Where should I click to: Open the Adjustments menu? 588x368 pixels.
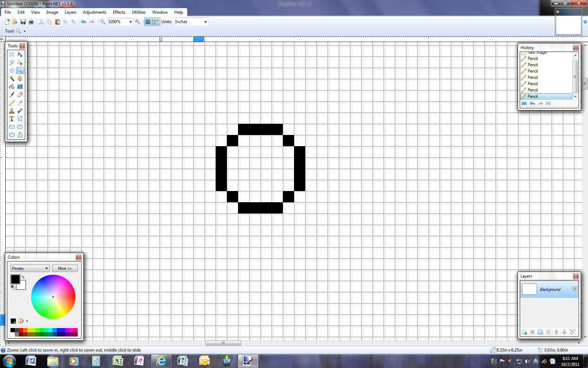pos(94,12)
